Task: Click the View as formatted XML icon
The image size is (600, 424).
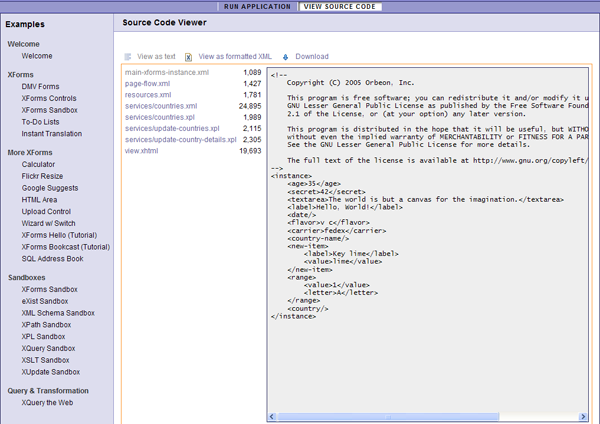Action: coord(189,57)
